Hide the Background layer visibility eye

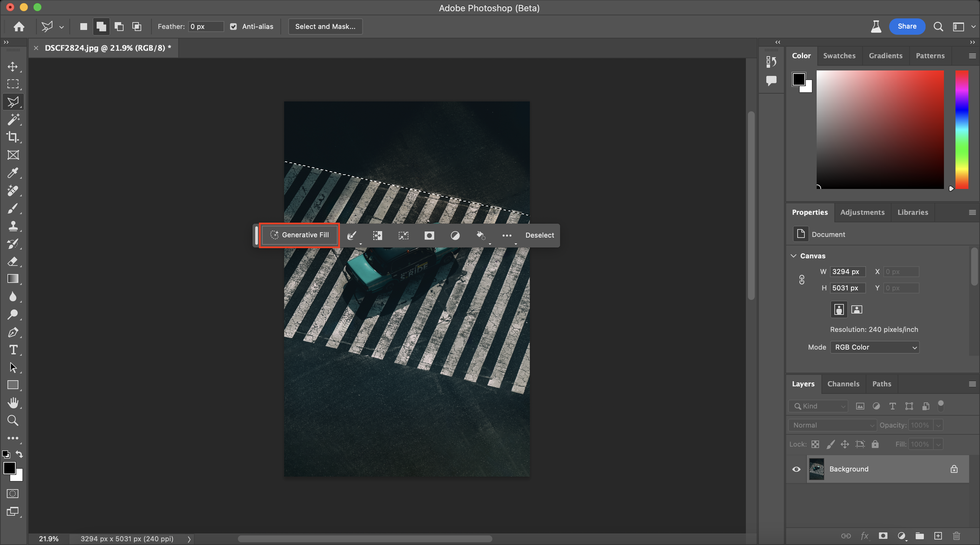796,469
